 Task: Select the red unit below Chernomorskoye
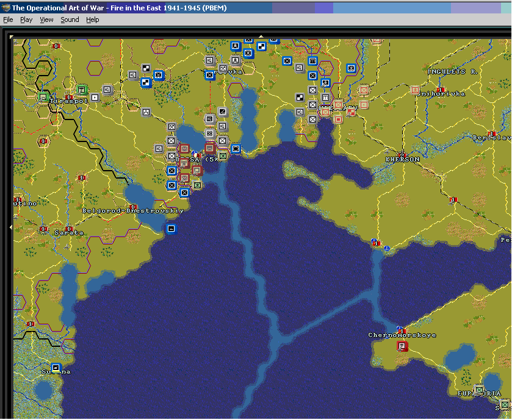tap(402, 346)
